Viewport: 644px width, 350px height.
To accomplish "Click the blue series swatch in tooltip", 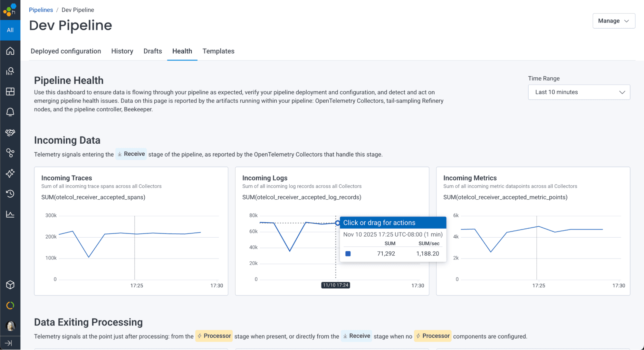I will pyautogui.click(x=348, y=254).
